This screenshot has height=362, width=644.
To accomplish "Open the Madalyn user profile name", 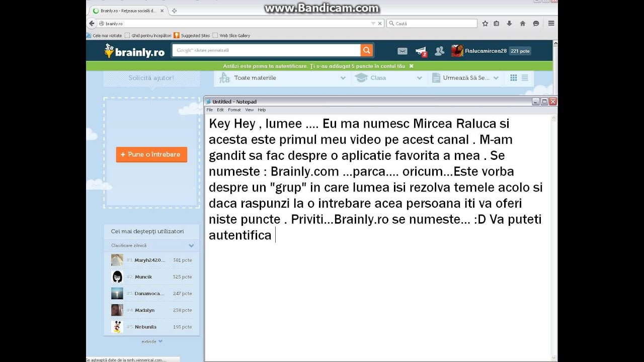I will pos(145,310).
